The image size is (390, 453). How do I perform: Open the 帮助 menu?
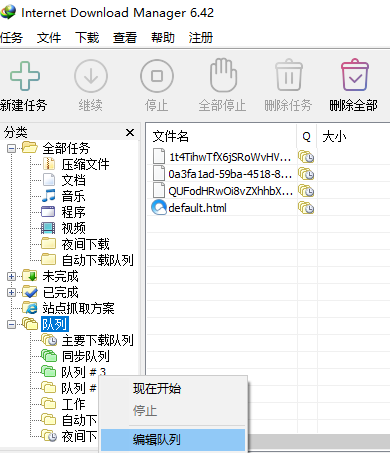click(163, 38)
